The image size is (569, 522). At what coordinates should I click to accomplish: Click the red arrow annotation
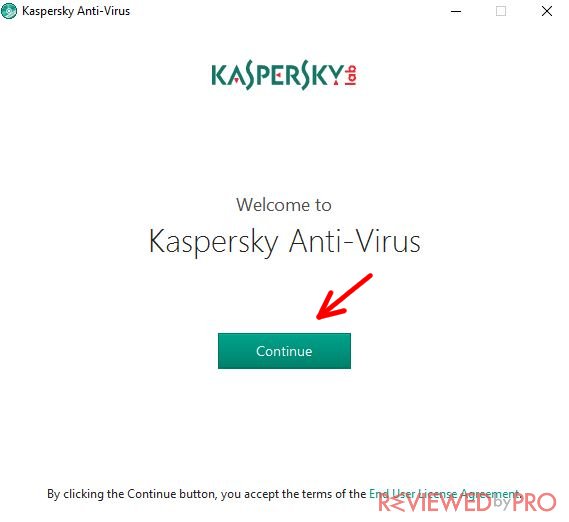coord(344,297)
